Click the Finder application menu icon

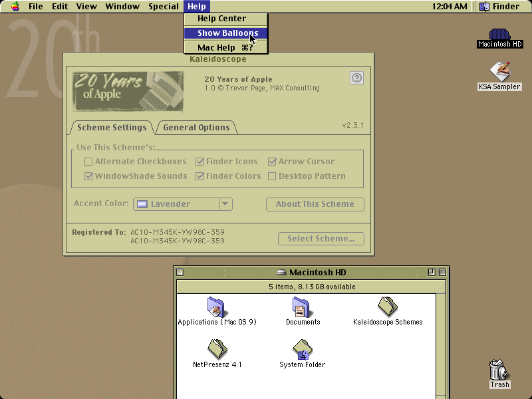click(484, 7)
